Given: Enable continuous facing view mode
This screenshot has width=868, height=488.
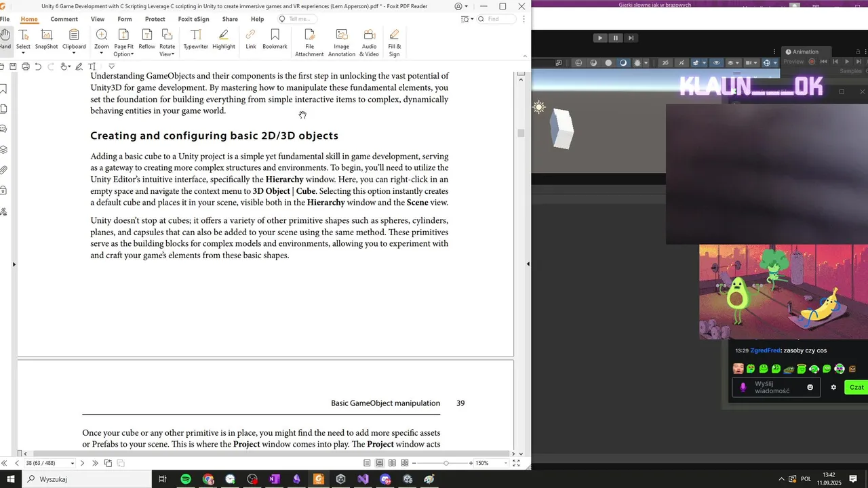Looking at the screenshot, I should pyautogui.click(x=405, y=463).
